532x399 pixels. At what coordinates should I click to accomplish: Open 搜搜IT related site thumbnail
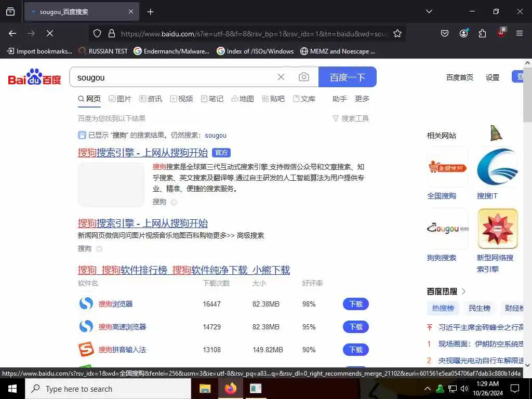point(497,167)
